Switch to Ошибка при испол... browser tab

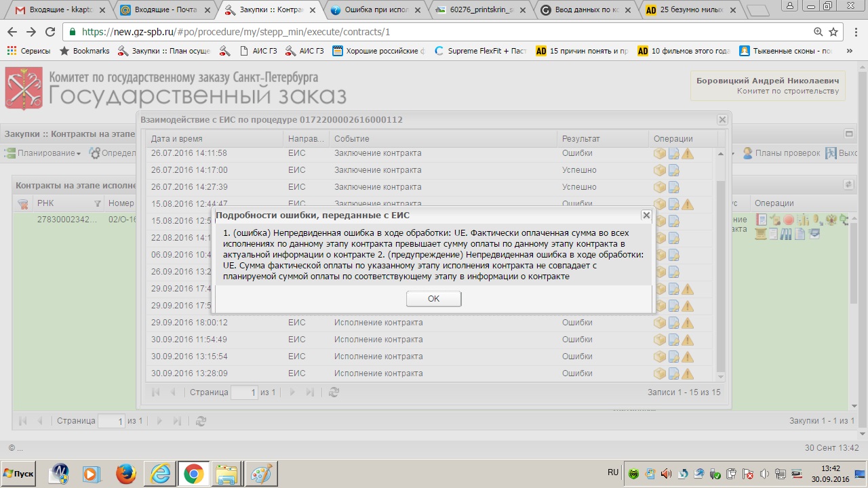click(376, 10)
